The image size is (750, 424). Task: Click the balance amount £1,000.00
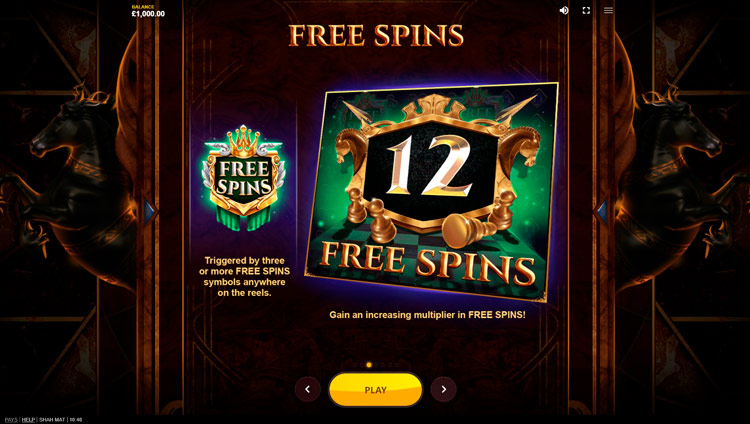tap(148, 14)
